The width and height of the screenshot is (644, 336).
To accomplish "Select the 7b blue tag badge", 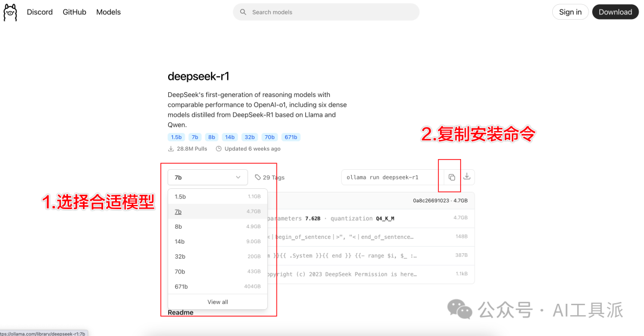I will 195,137.
